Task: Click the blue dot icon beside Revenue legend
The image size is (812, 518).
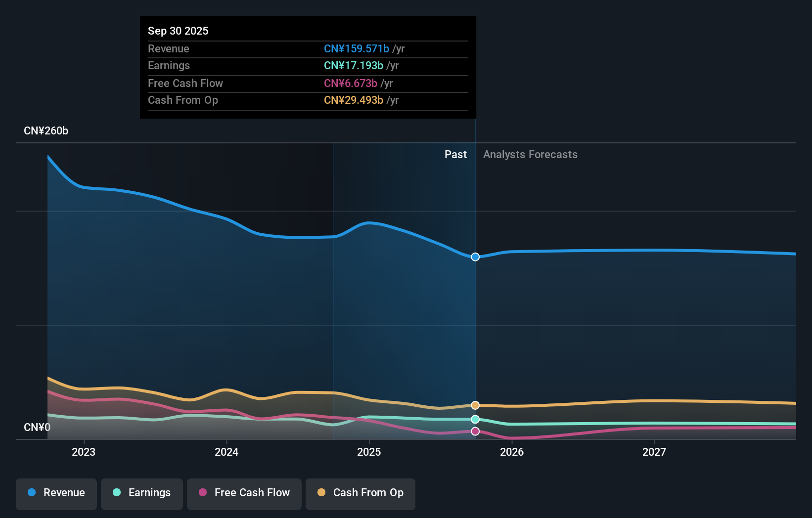Action: pyautogui.click(x=32, y=492)
